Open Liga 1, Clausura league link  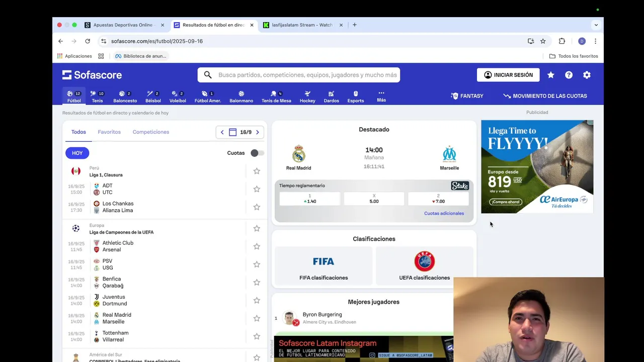[106, 175]
